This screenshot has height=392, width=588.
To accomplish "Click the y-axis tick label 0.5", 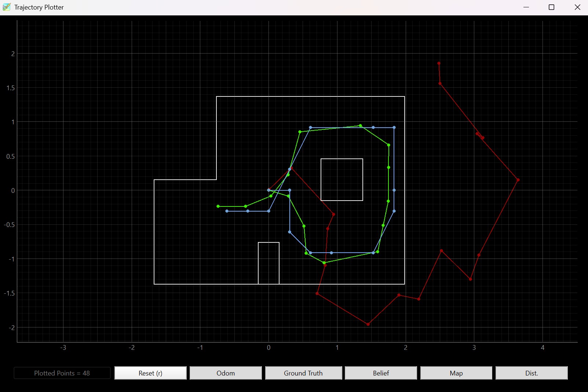I will coord(11,157).
